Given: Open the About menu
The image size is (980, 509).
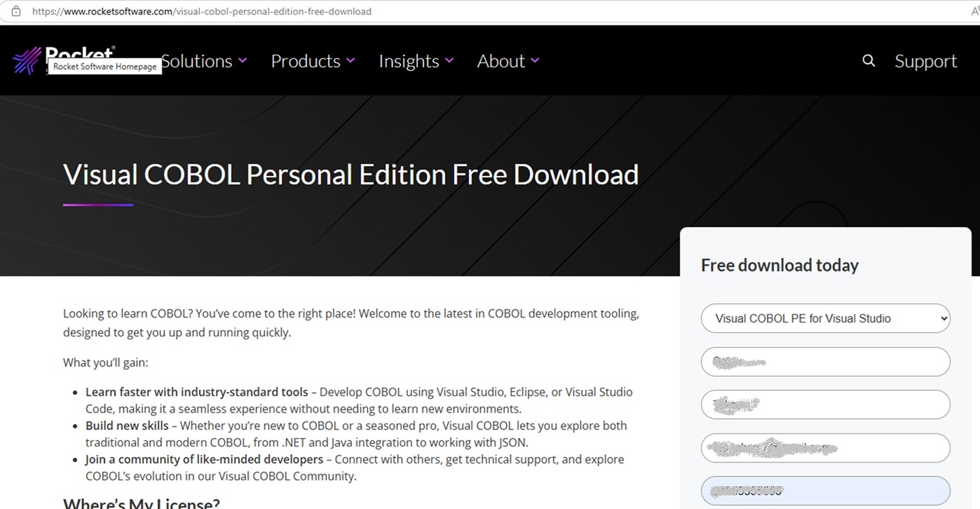Looking at the screenshot, I should (x=508, y=61).
